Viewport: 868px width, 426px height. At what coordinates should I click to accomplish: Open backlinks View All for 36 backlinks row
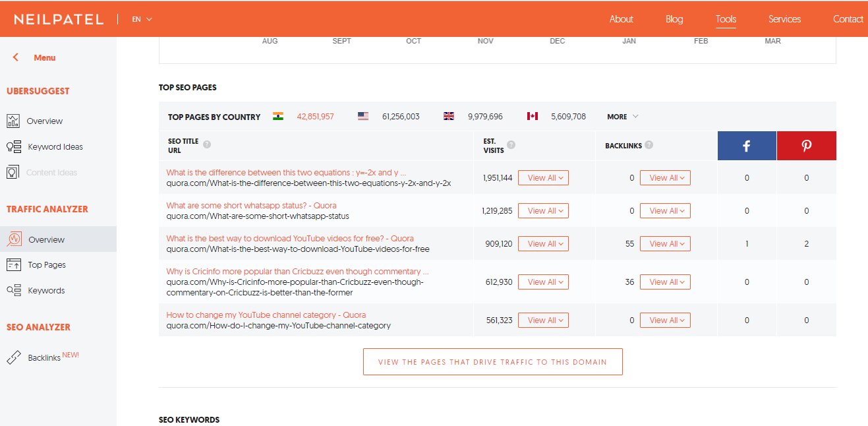click(x=665, y=282)
